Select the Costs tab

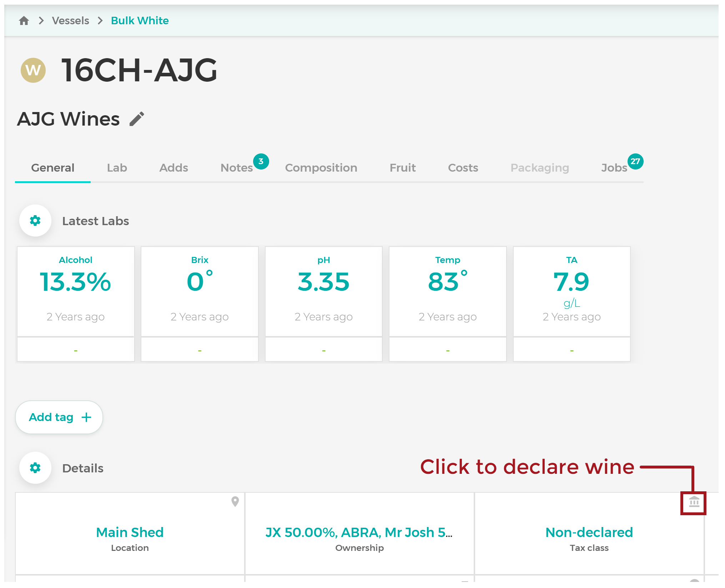[x=463, y=168]
